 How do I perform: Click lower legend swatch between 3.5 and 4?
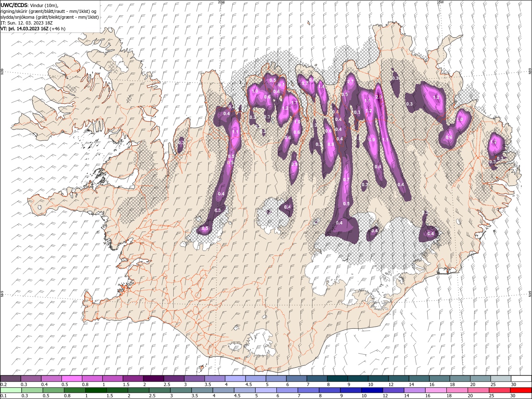click(x=202, y=390)
